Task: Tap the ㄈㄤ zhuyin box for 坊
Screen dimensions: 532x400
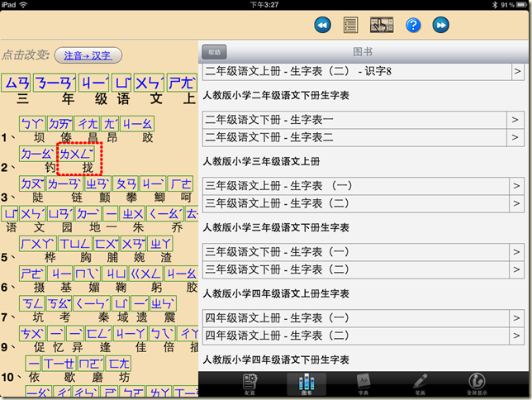Action: click(x=118, y=364)
